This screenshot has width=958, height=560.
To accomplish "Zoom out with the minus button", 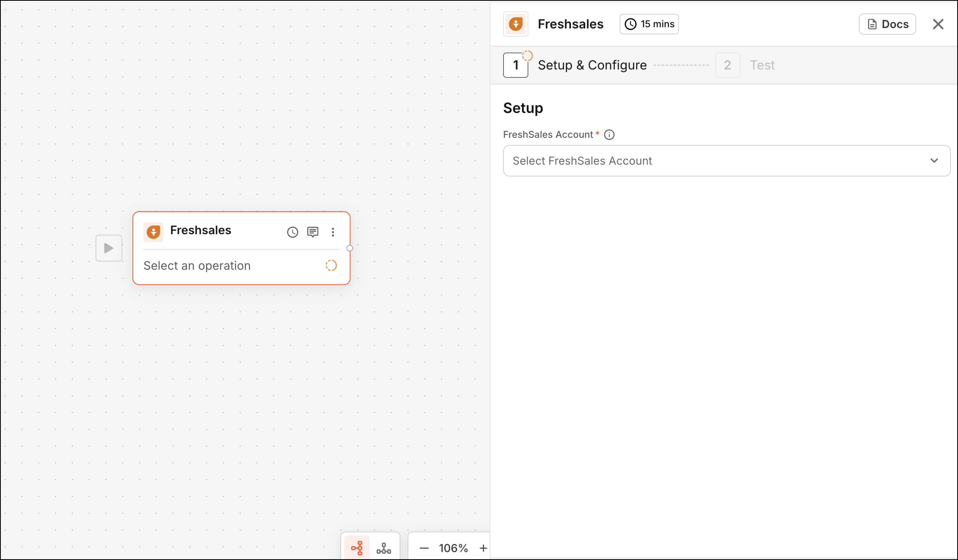I will (x=424, y=548).
